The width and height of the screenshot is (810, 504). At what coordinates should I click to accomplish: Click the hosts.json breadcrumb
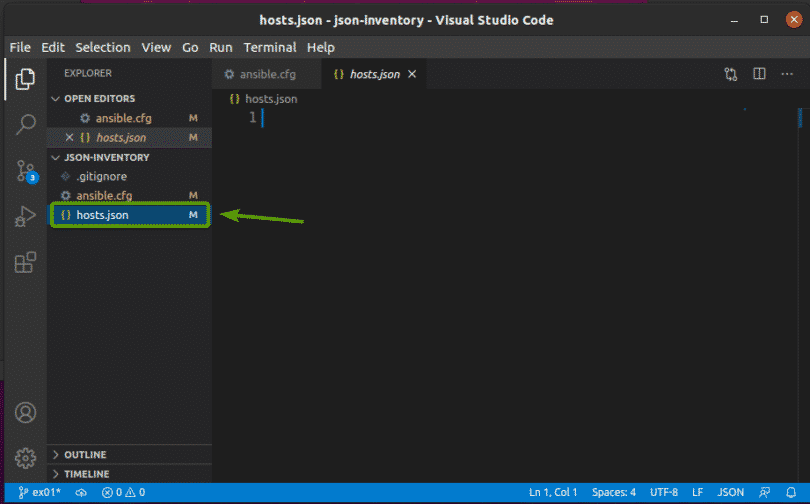[264, 99]
